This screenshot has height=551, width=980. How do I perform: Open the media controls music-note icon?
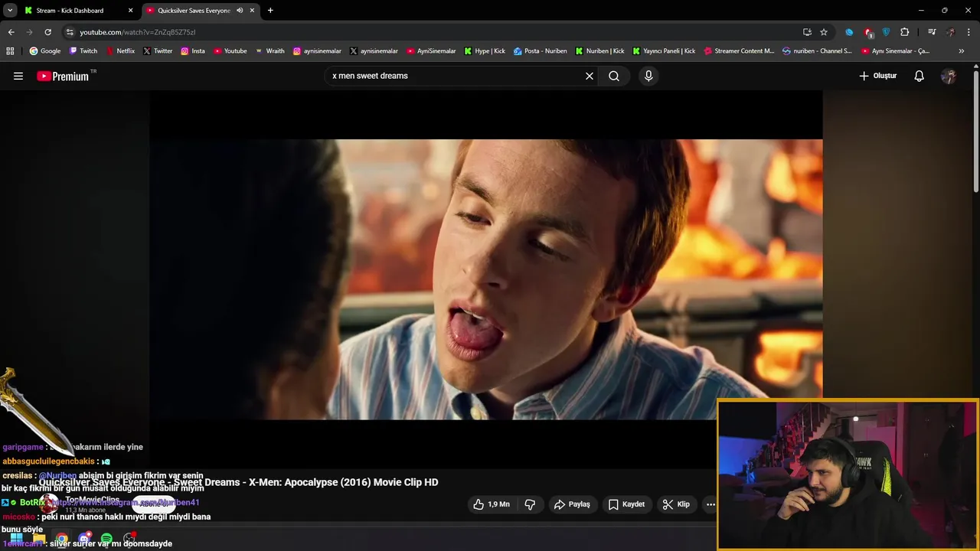(932, 32)
